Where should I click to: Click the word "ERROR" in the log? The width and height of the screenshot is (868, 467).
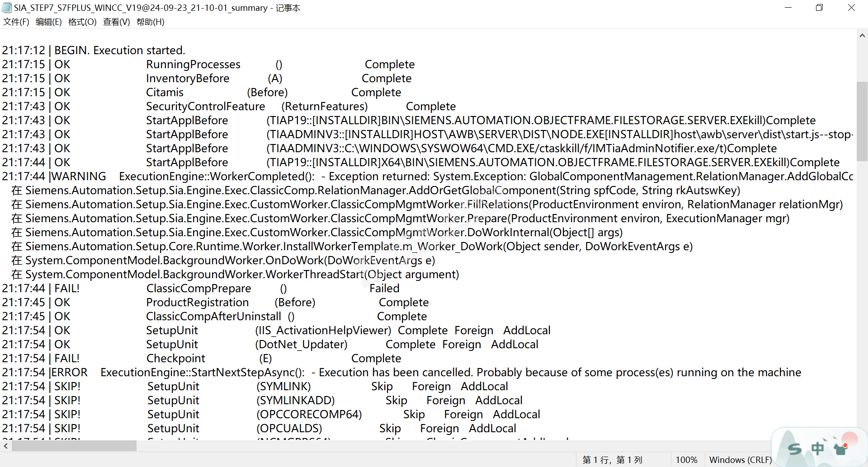[70, 372]
